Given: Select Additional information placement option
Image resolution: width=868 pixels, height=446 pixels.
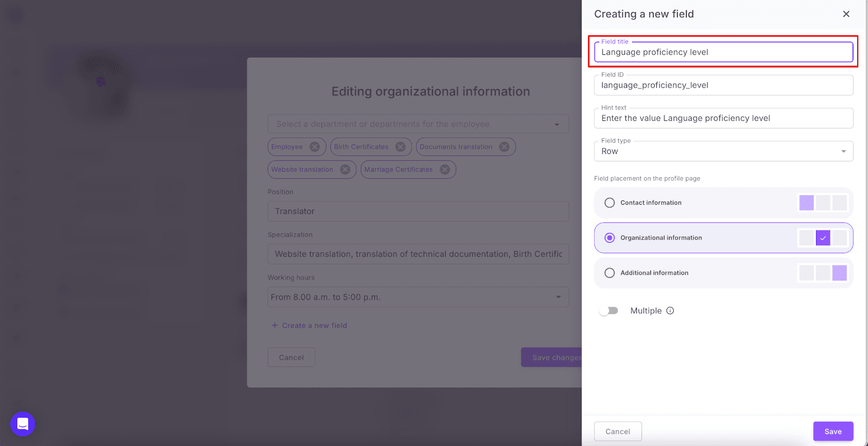Looking at the screenshot, I should 610,273.
